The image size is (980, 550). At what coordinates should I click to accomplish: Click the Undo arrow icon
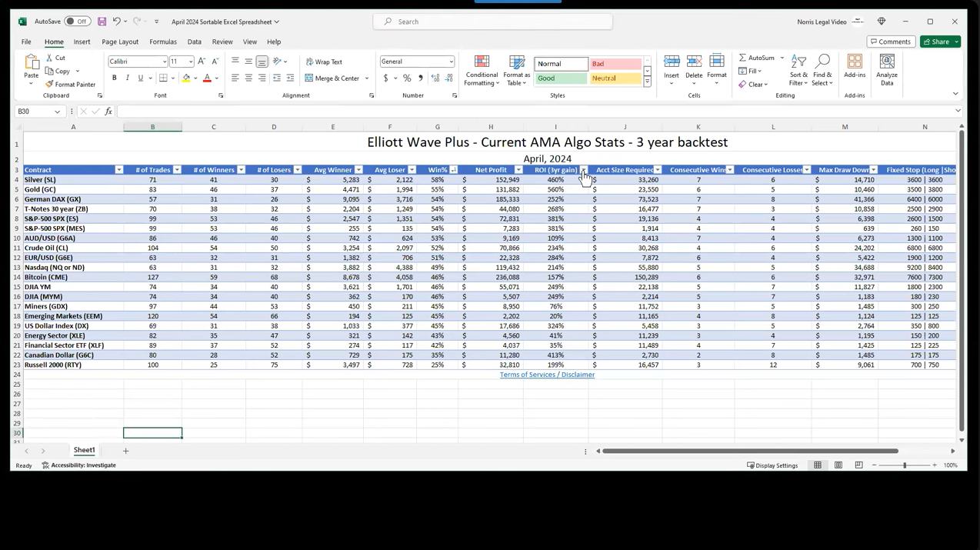click(x=116, y=22)
